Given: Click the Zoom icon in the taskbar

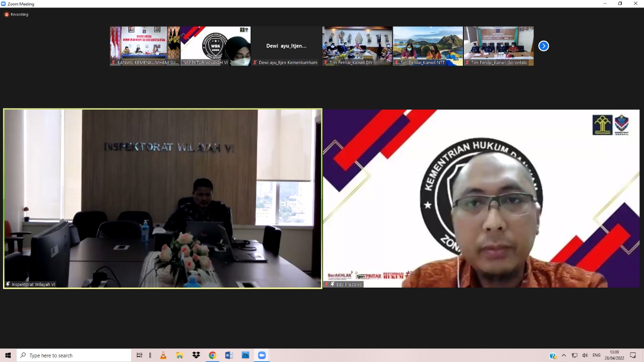Looking at the screenshot, I should (x=262, y=355).
